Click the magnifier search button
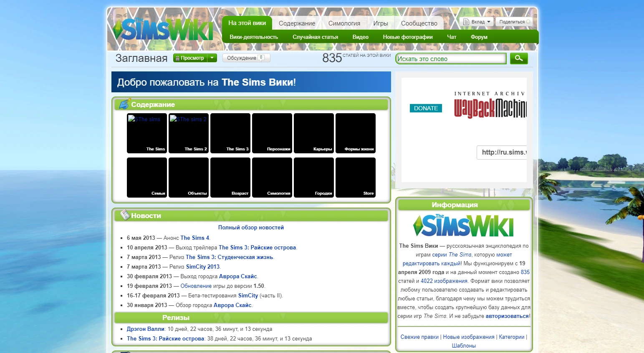This screenshot has width=644, height=353. coord(519,58)
